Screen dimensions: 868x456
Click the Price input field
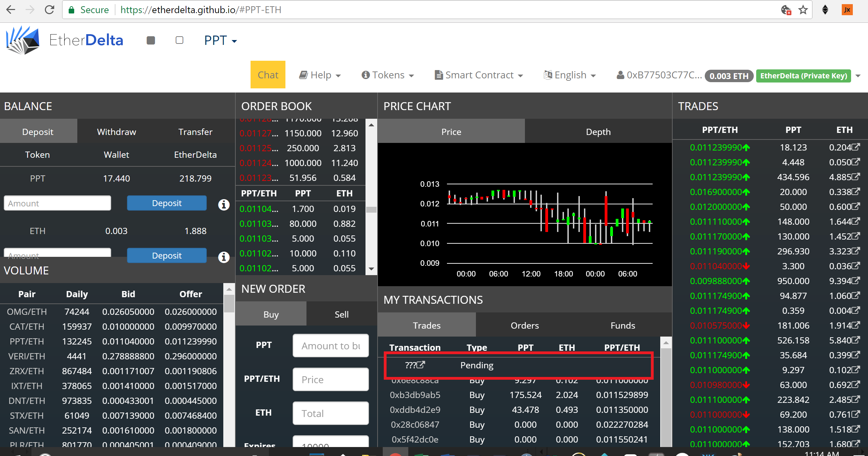[x=331, y=379]
